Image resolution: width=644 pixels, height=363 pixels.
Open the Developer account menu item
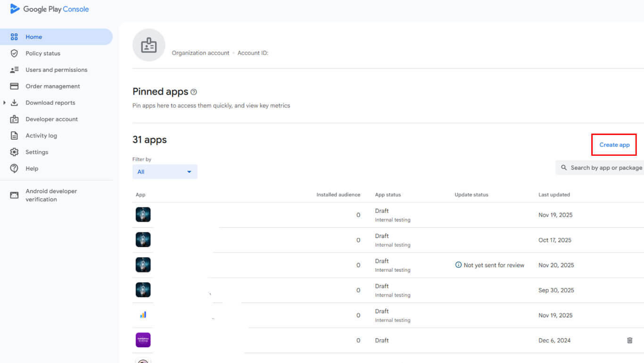51,119
